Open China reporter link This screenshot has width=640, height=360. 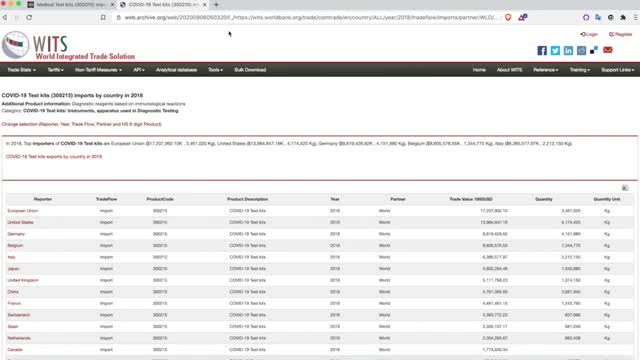[x=13, y=292]
